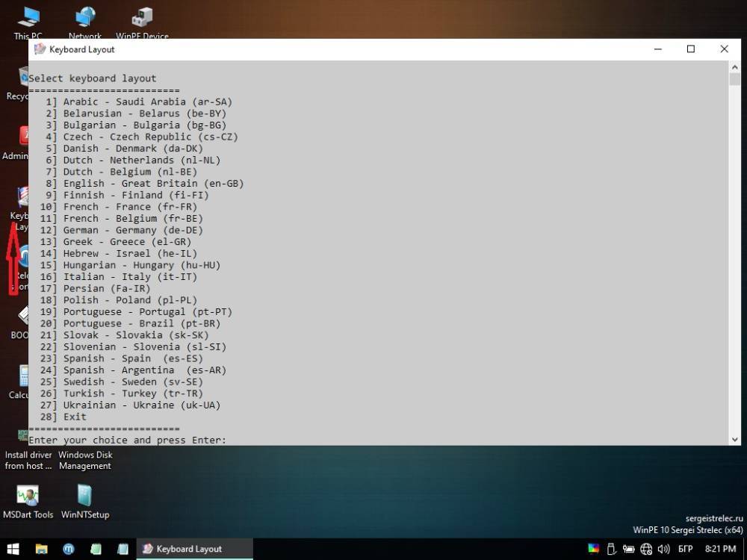Click the БГР language indicator

click(x=685, y=549)
